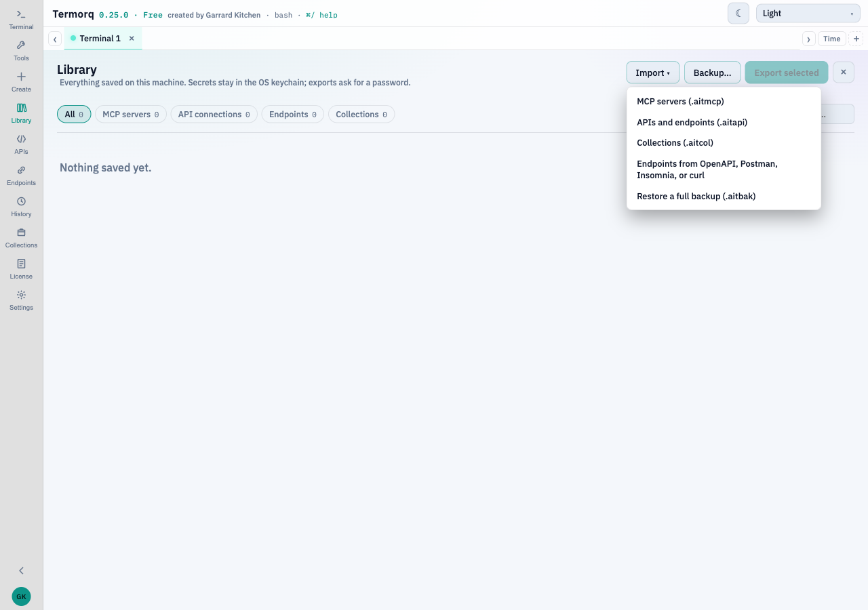Click the Backup... button
Viewport: 868px width, 610px height.
[x=712, y=73]
